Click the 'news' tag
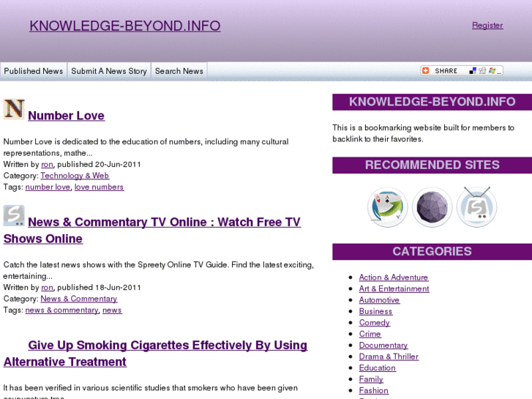The image size is (532, 399). (112, 310)
